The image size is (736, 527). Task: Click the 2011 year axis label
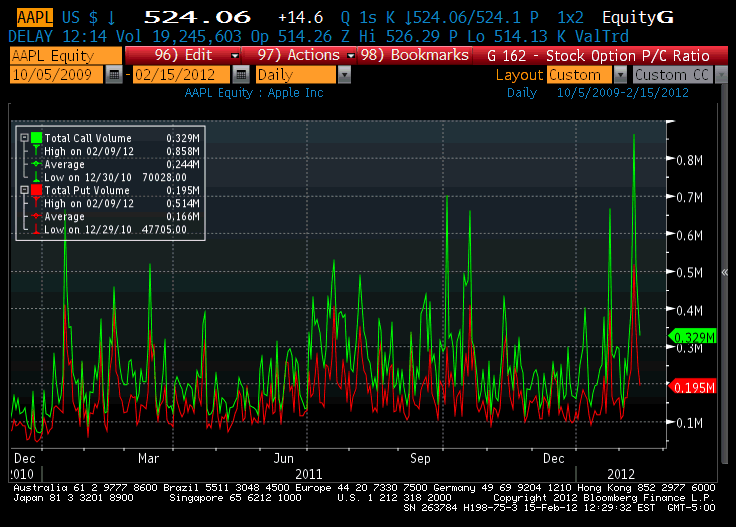[309, 474]
